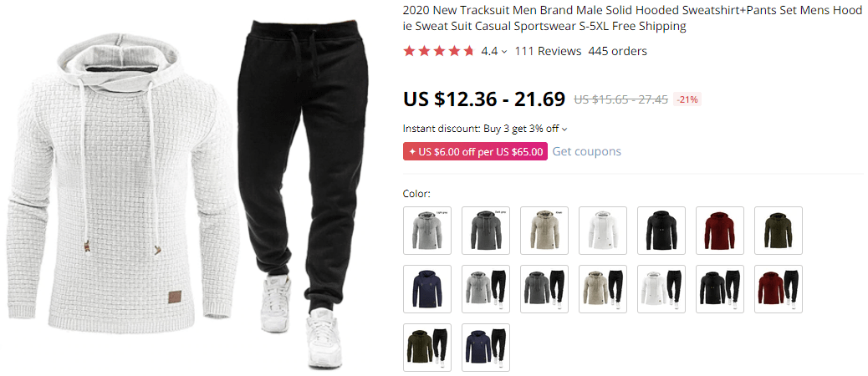Select the white hoodie-only swatch
This screenshot has width=868, height=376.
[x=603, y=231]
